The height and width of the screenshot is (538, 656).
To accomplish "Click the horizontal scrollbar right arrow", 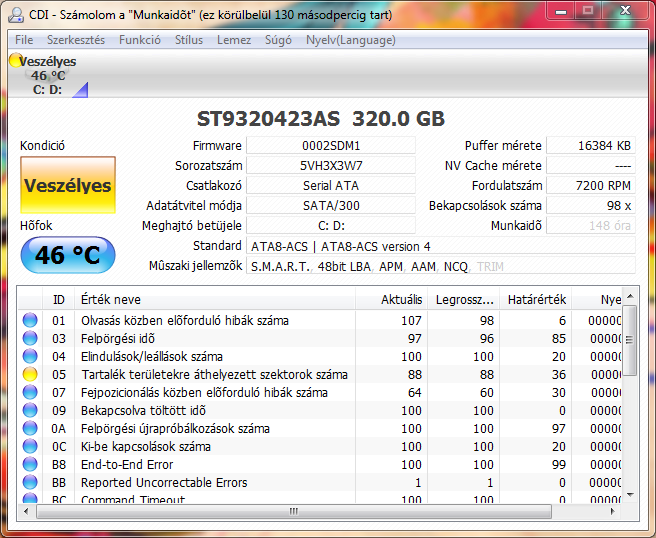I will coord(613,511).
